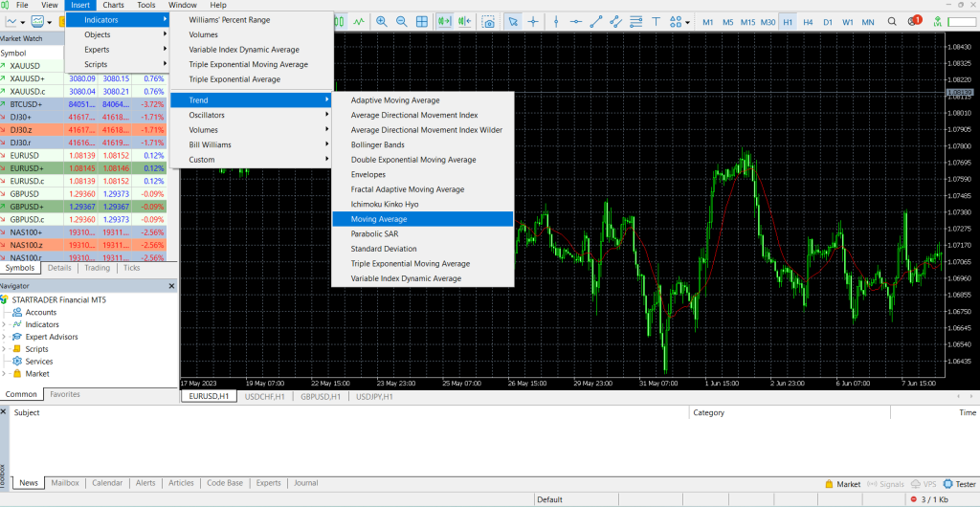Click the tile windows grid icon
The height and width of the screenshot is (507, 980).
(422, 22)
